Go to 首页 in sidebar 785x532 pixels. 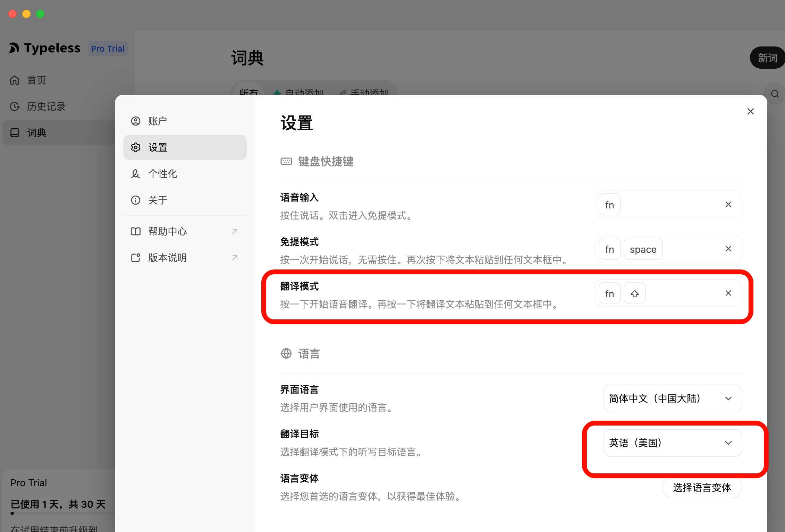[36, 80]
